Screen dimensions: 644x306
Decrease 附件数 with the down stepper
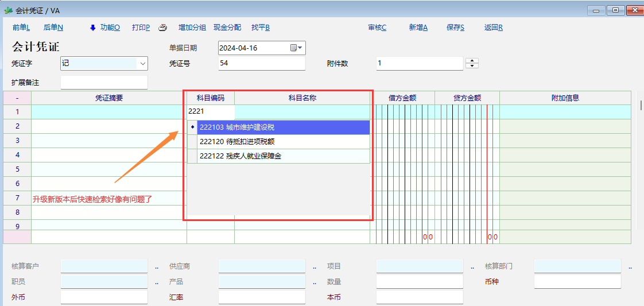tap(472, 66)
